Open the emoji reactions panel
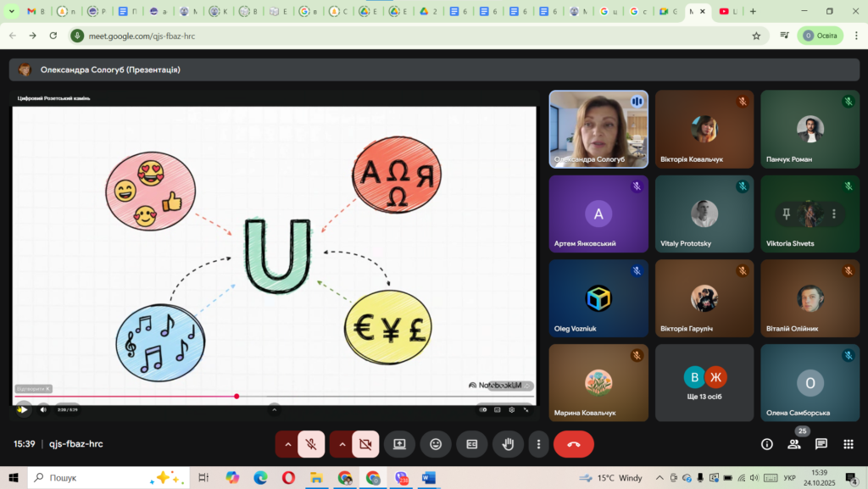 (x=436, y=443)
